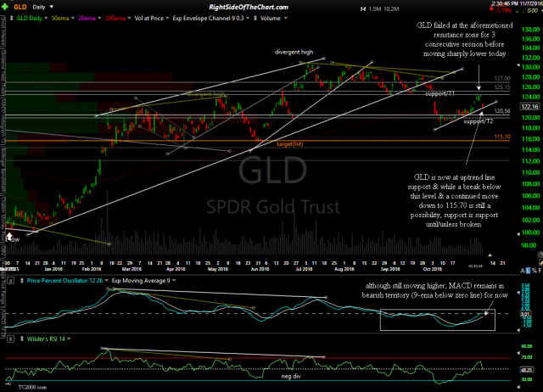Screen dimensions: 543x392
Task: Click the Daily timeframe label
Action: (39, 7)
